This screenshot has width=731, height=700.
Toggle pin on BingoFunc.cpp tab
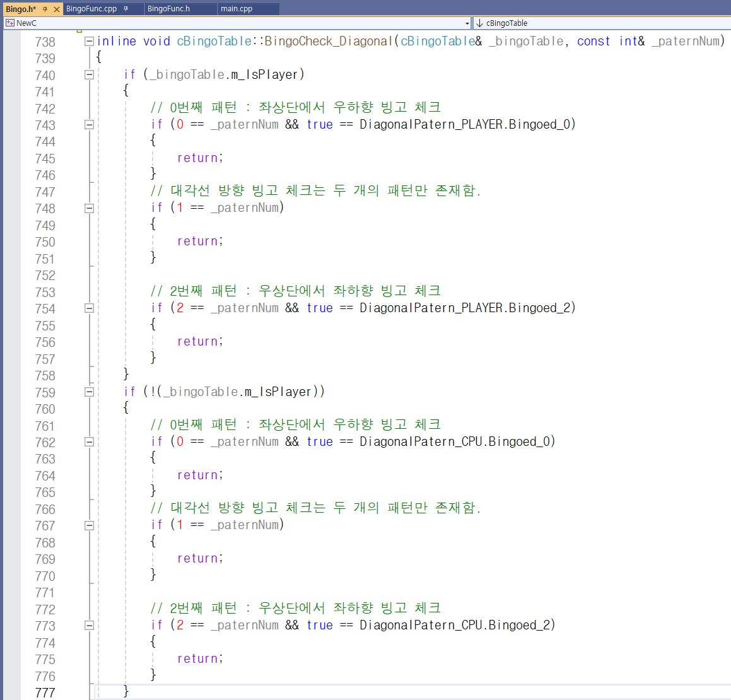click(126, 8)
